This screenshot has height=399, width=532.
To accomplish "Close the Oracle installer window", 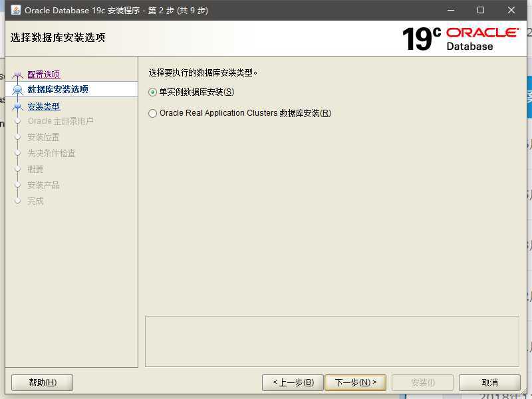I will pos(511,10).
